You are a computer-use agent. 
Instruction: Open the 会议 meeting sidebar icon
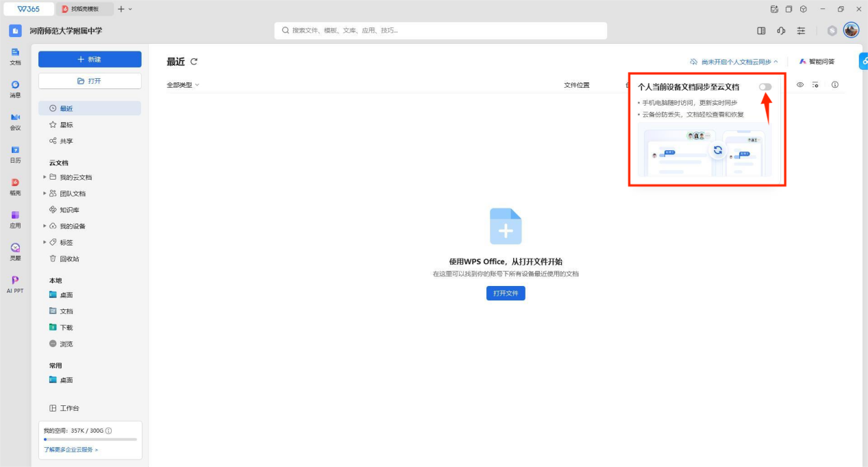[15, 121]
